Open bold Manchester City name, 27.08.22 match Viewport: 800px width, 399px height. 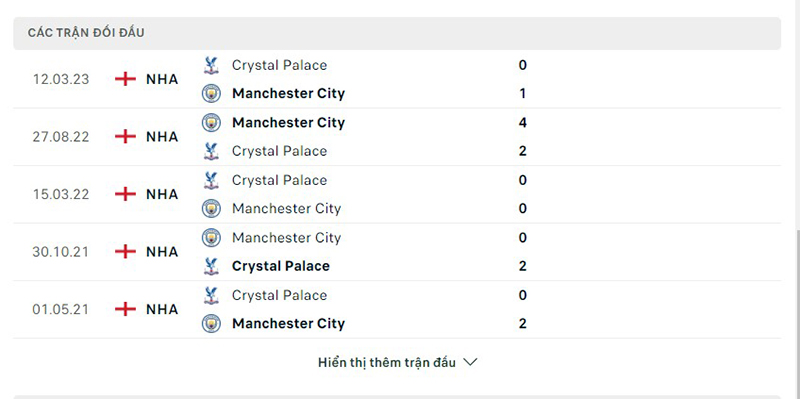click(288, 122)
